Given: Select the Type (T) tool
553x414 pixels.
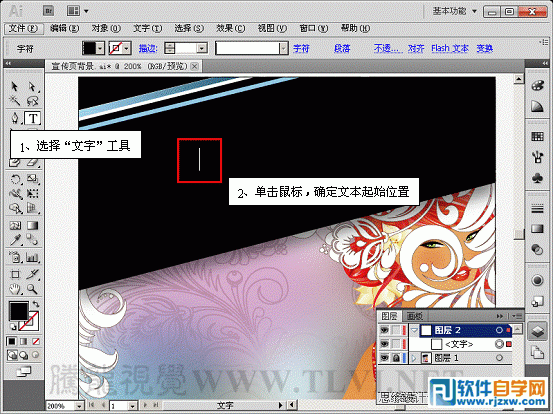Looking at the screenshot, I should click(32, 118).
